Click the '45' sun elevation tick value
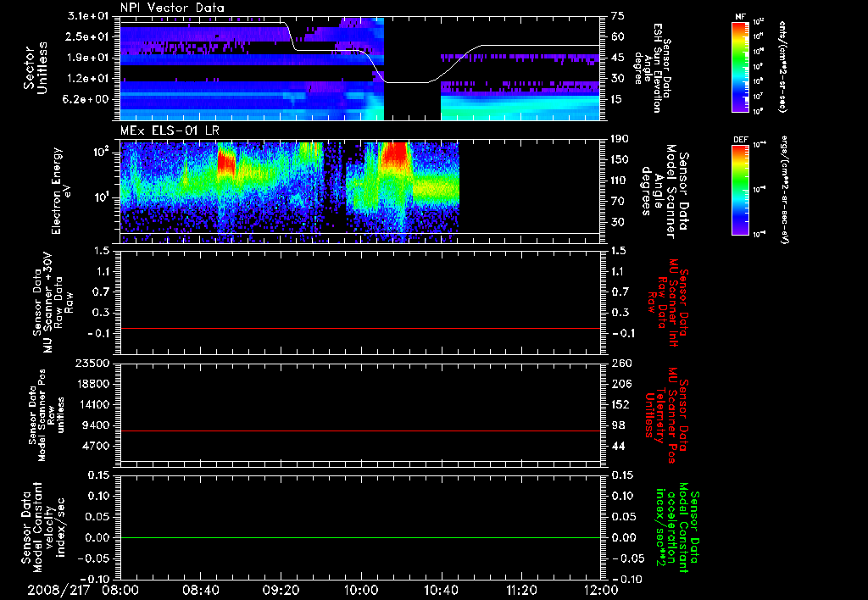This screenshot has width=868, height=600. click(x=618, y=58)
